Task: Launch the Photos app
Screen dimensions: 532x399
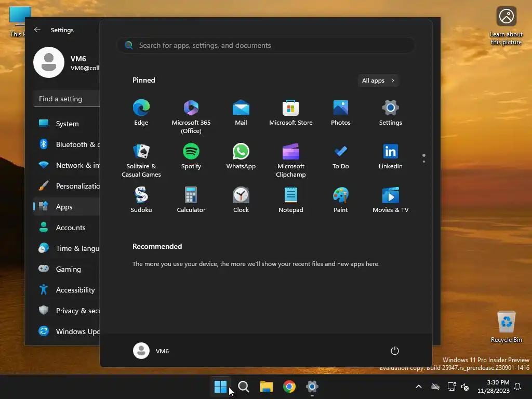Action: [x=341, y=113]
